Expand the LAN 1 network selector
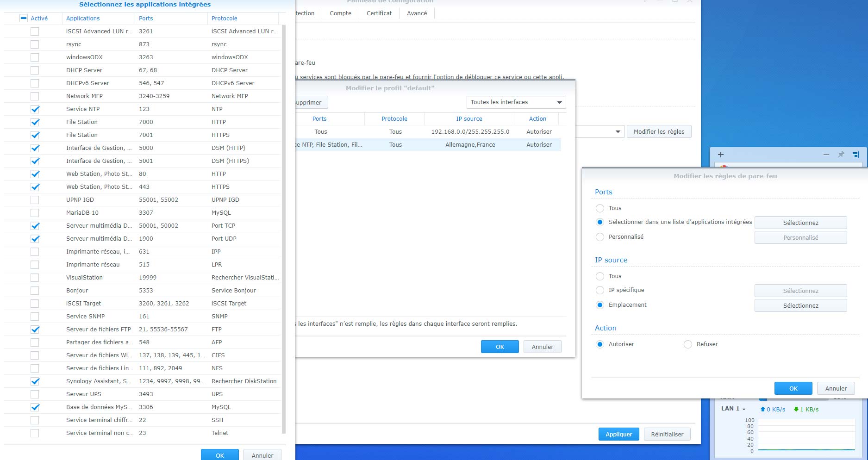The width and height of the screenshot is (868, 460). pos(733,409)
